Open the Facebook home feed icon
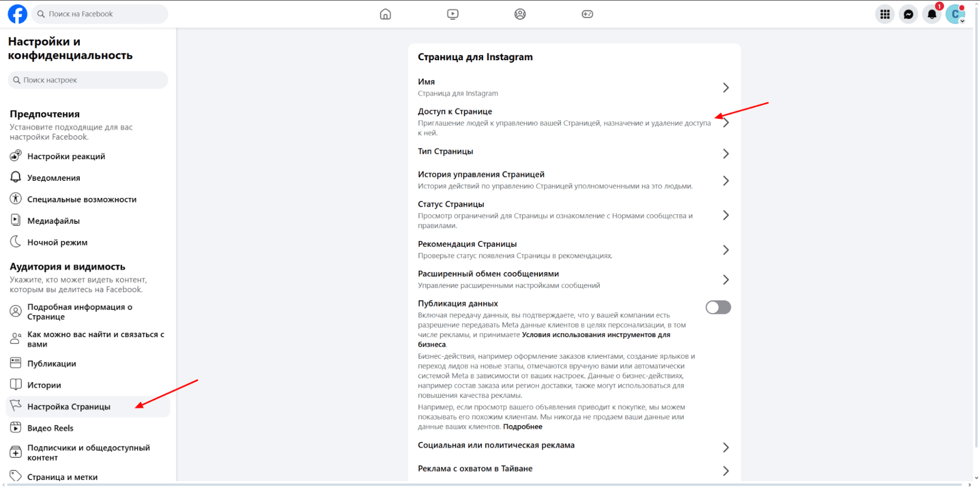The width and height of the screenshot is (980, 488). pos(385,14)
